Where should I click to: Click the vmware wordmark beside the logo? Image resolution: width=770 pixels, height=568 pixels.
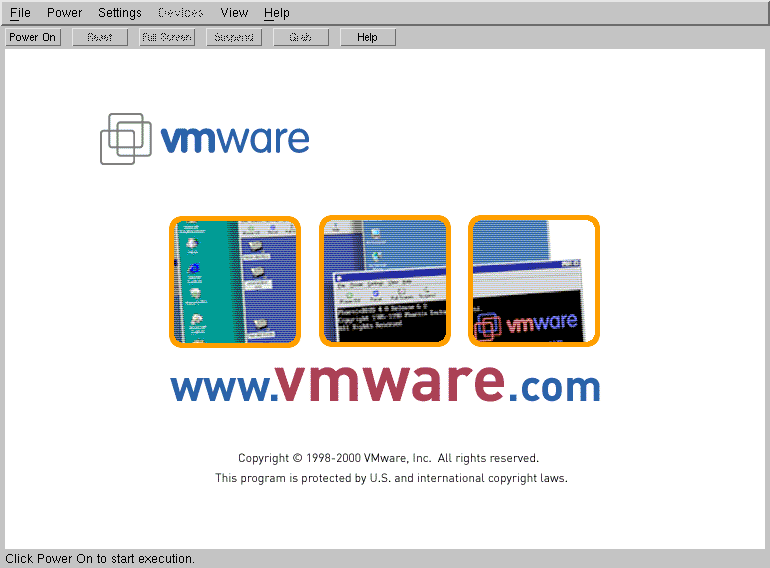235,139
